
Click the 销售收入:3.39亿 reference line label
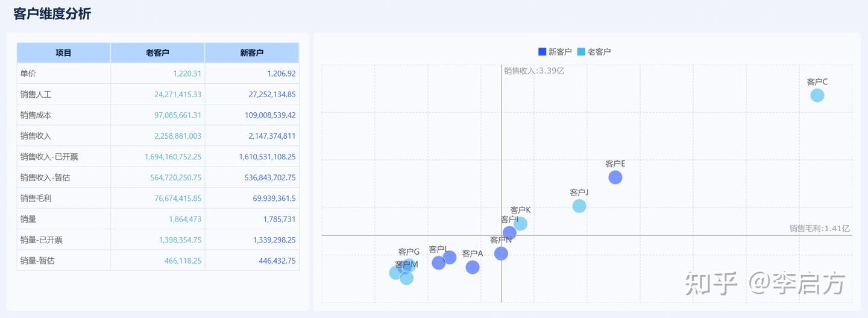534,71
